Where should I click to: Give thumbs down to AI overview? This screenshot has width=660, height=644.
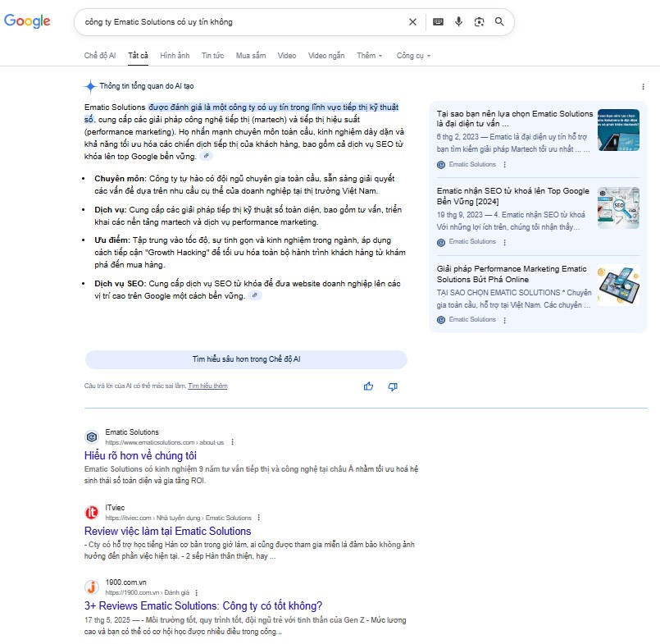click(x=393, y=386)
